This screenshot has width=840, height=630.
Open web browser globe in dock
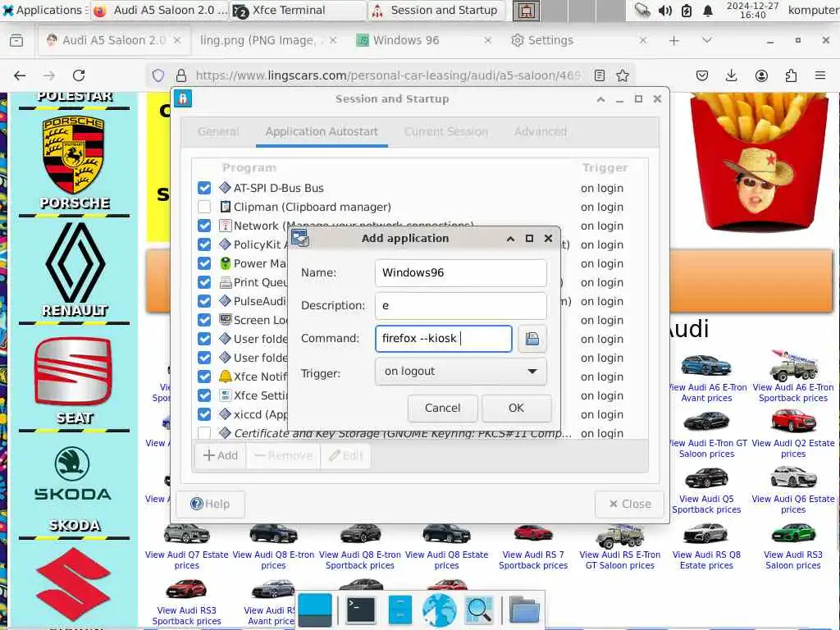[x=440, y=609]
